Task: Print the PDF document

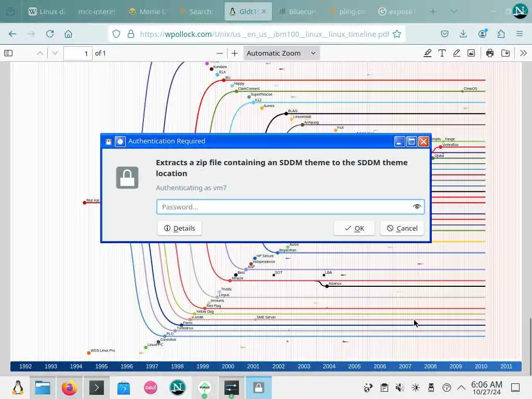Action: point(489,54)
